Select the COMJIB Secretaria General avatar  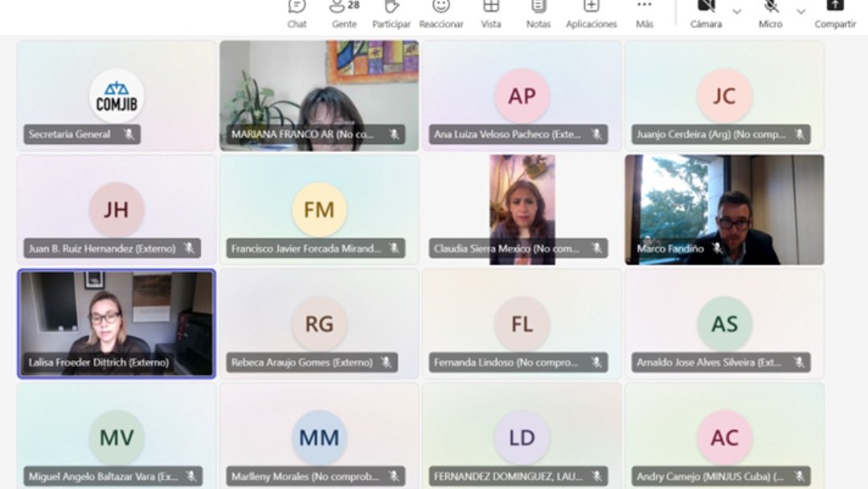pos(117,97)
